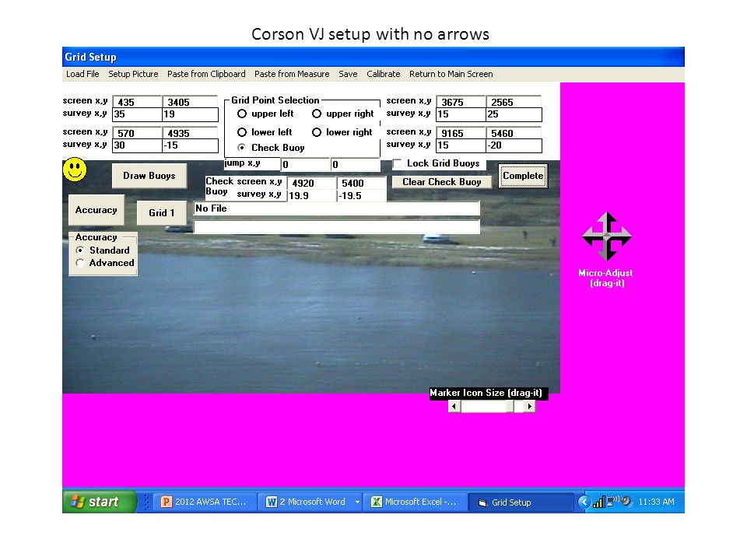Viewport: 747px width, 560px height.
Task: Click the second jump x,y field
Action: pyautogui.click(x=355, y=165)
